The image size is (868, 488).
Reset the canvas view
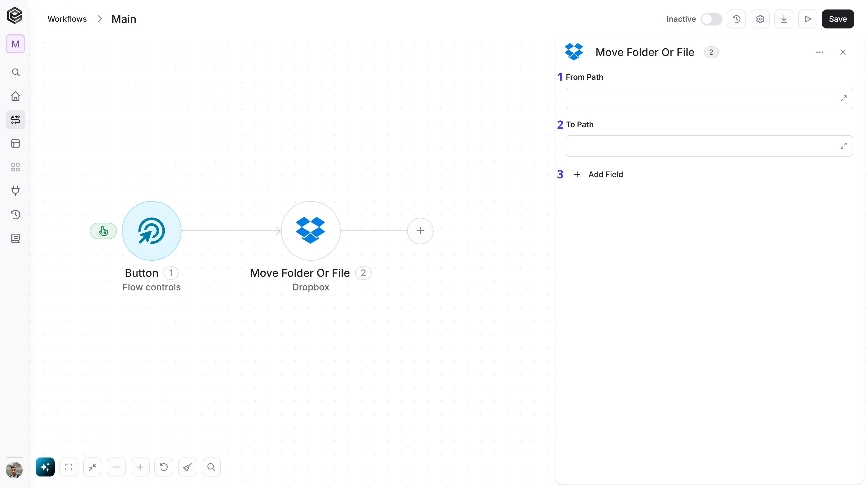[x=164, y=467]
